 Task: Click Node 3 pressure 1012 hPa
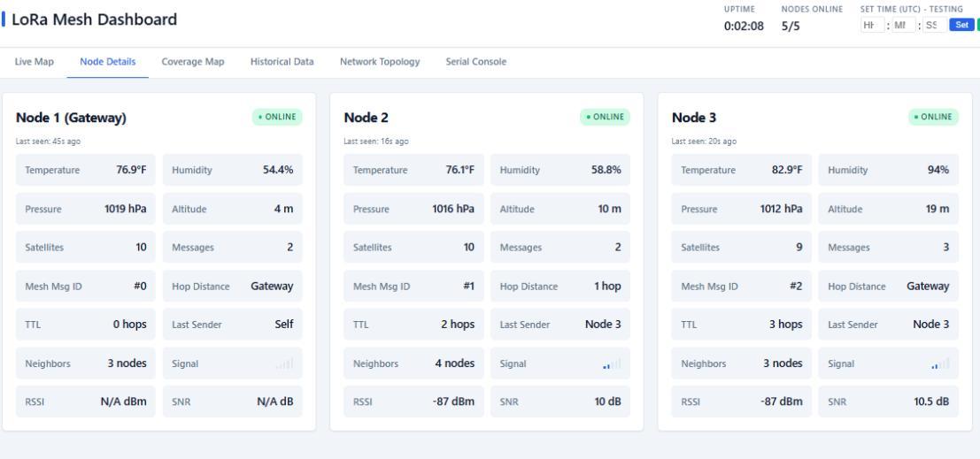(781, 209)
